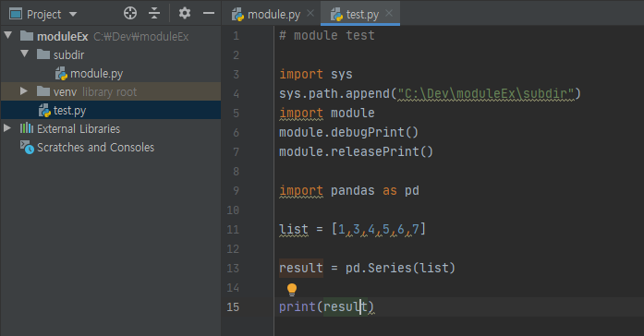Click the venv folder icon
Viewport: 644px width, 336px height.
43,91
